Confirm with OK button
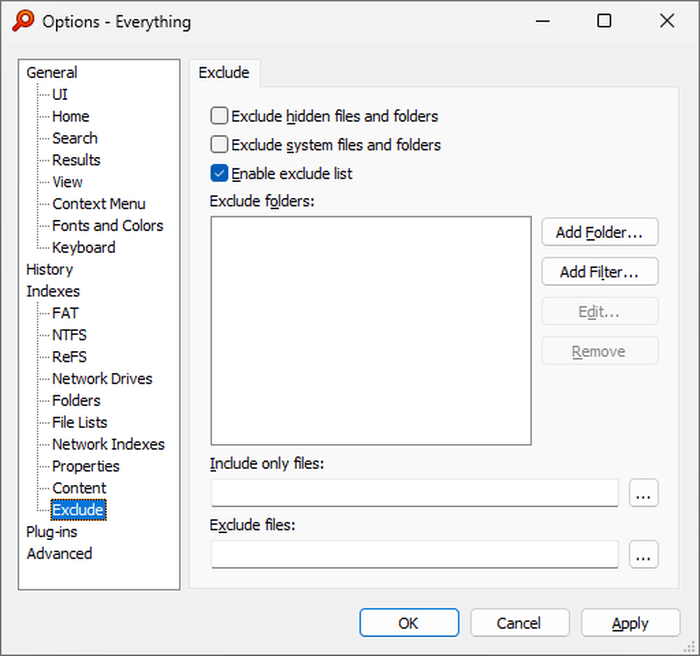Image resolution: width=700 pixels, height=656 pixels. (409, 623)
